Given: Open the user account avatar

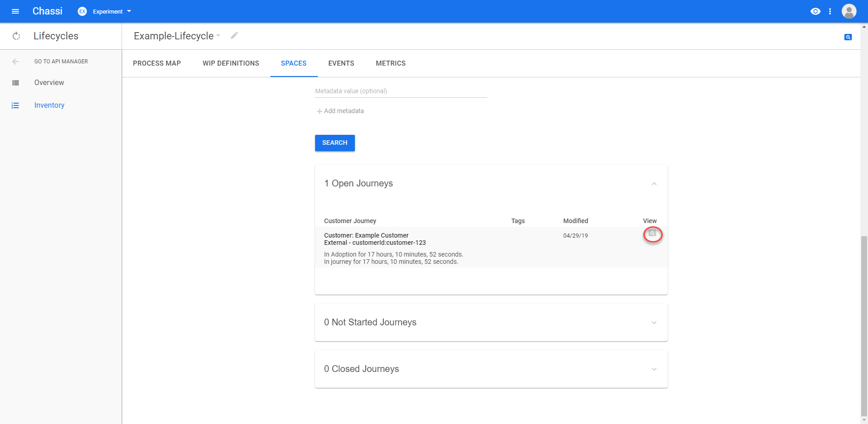Looking at the screenshot, I should 849,11.
